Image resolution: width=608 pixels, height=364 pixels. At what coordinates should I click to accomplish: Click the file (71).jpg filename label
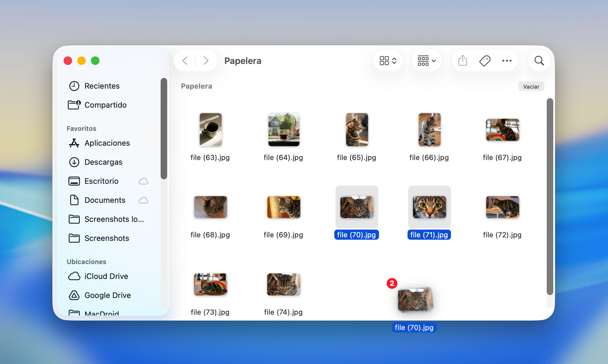(x=429, y=235)
